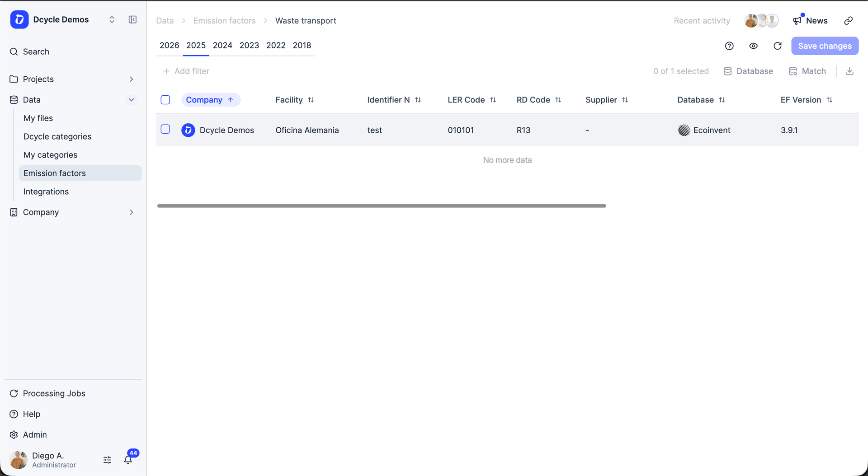Expand the Projects section
This screenshot has width=868, height=476.
click(132, 79)
